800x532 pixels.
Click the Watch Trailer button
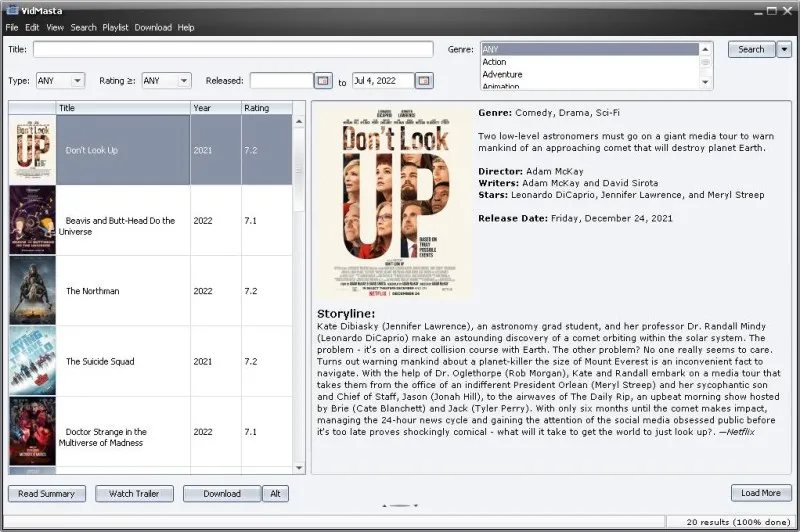(x=133, y=493)
